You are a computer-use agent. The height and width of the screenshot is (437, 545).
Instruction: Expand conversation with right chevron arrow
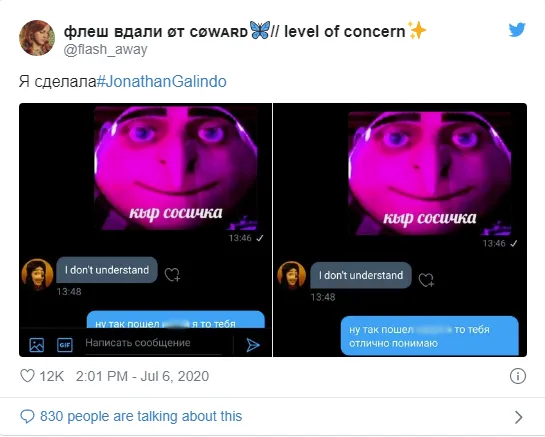click(518, 417)
